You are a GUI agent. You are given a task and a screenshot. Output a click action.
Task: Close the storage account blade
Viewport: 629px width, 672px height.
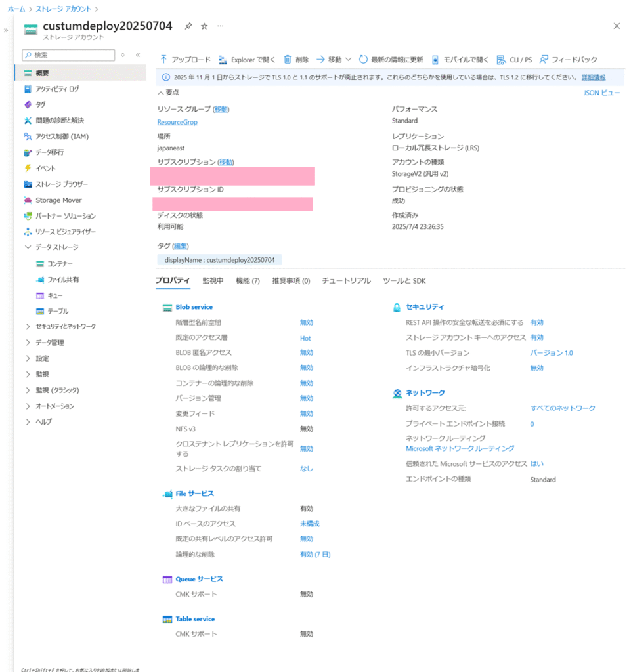click(617, 26)
